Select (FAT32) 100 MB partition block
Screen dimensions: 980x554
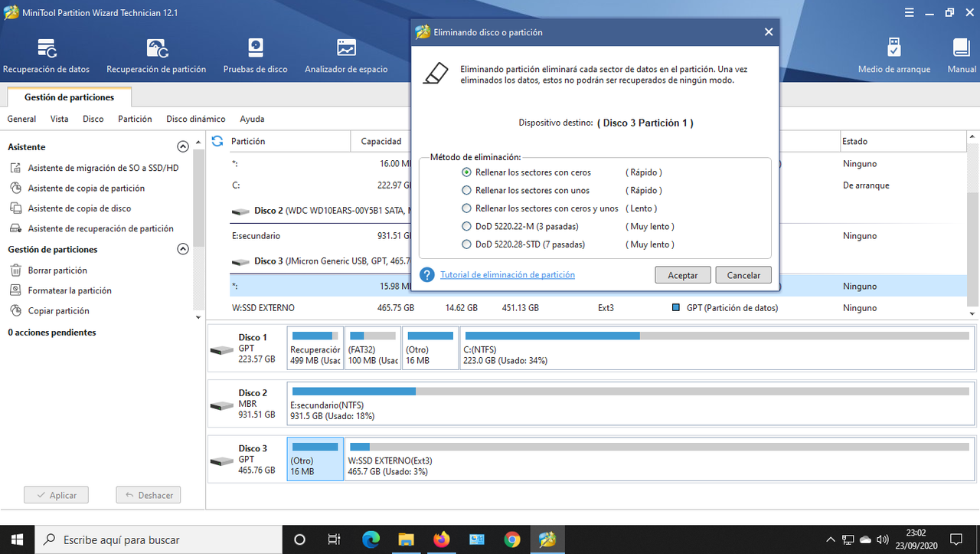(373, 348)
